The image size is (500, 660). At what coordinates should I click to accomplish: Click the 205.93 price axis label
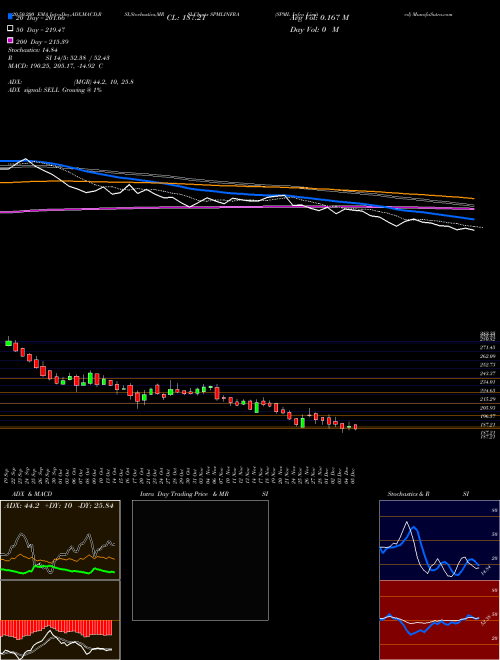click(x=489, y=407)
